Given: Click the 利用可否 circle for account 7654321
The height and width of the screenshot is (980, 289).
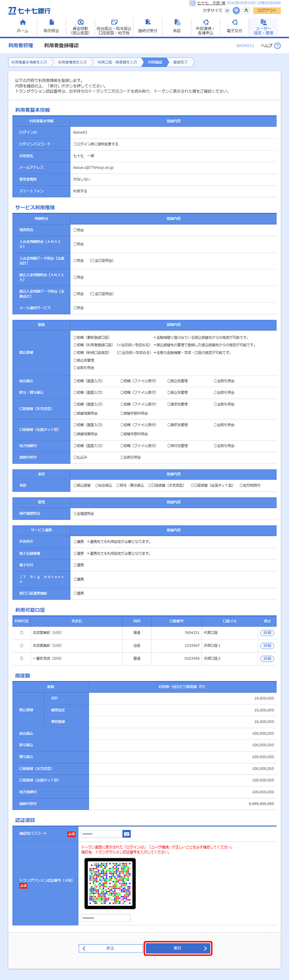Looking at the screenshot, I should coord(22,633).
